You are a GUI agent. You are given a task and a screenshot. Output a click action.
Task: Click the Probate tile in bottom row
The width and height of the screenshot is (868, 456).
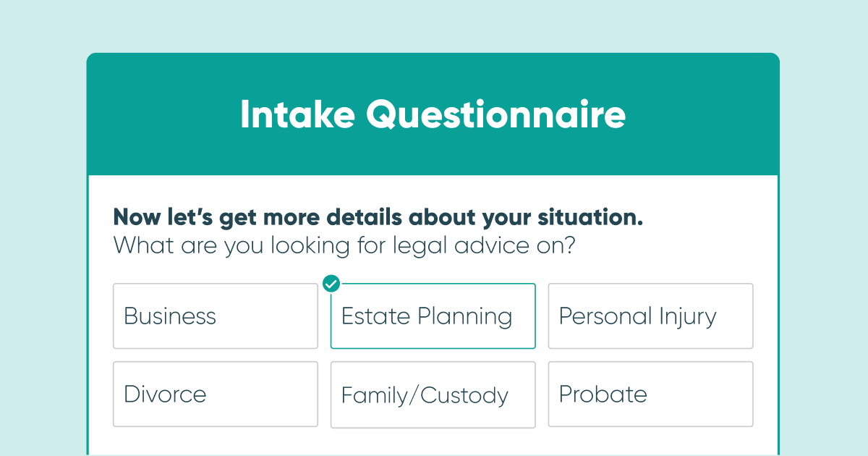650,394
